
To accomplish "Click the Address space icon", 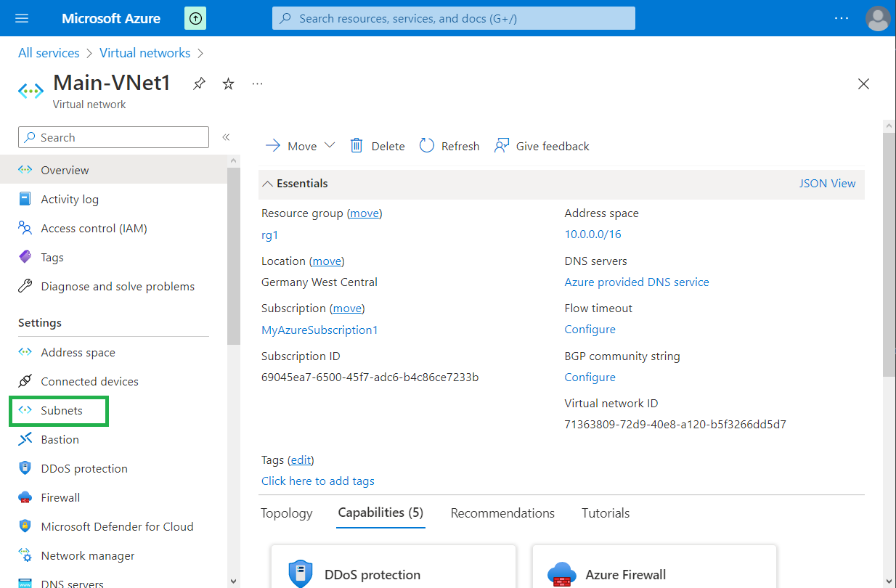I will (25, 352).
